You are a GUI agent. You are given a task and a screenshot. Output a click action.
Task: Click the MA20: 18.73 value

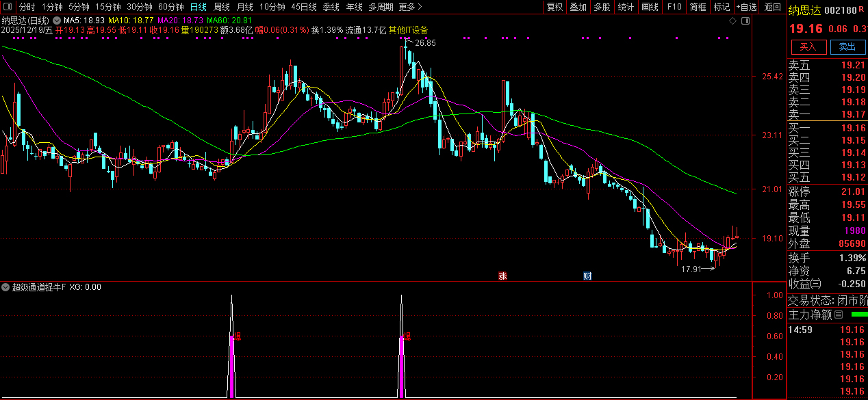coord(180,21)
